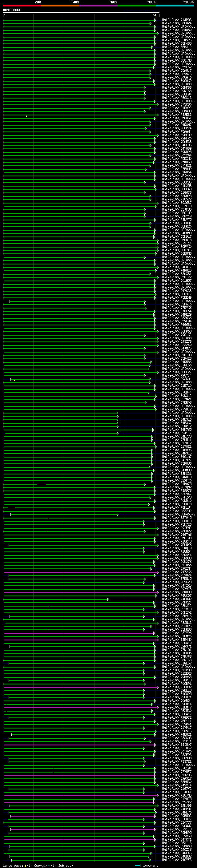
Task: Click UniRef100_Q46TA6 label
Action: click(x=177, y=535)
